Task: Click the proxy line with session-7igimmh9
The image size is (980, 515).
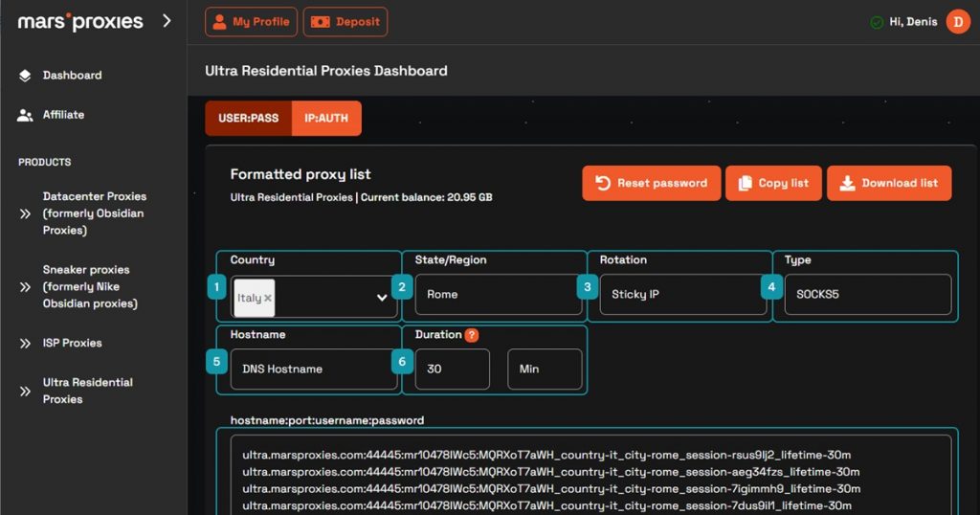Action: [x=551, y=489]
